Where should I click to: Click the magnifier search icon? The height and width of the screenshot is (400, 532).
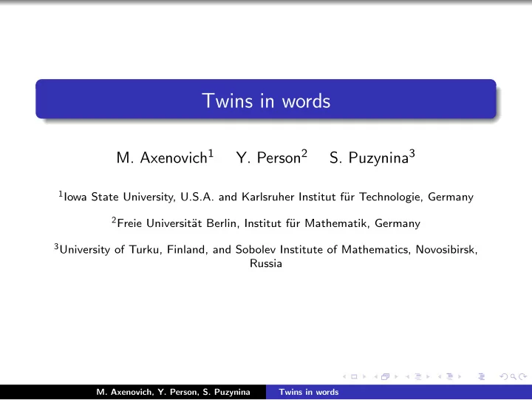(514, 377)
